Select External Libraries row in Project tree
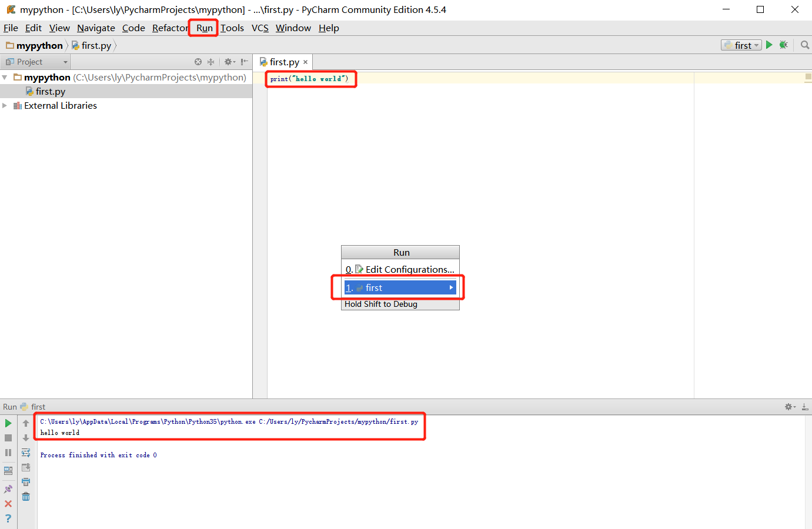The height and width of the screenshot is (529, 812). tap(61, 106)
